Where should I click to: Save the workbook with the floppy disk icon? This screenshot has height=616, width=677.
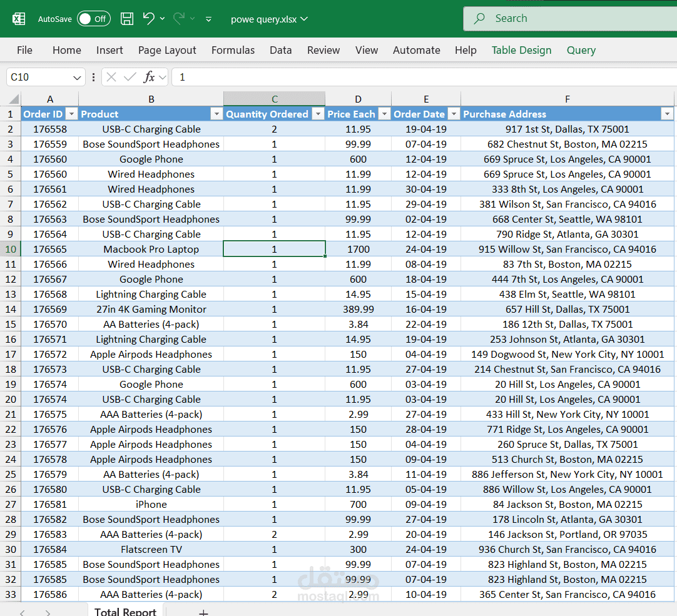pos(127,19)
